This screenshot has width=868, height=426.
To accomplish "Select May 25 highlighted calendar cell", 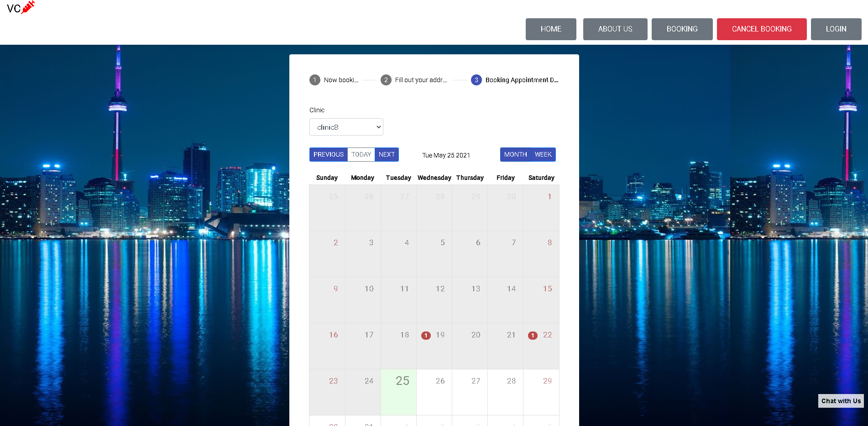I will 398,392.
